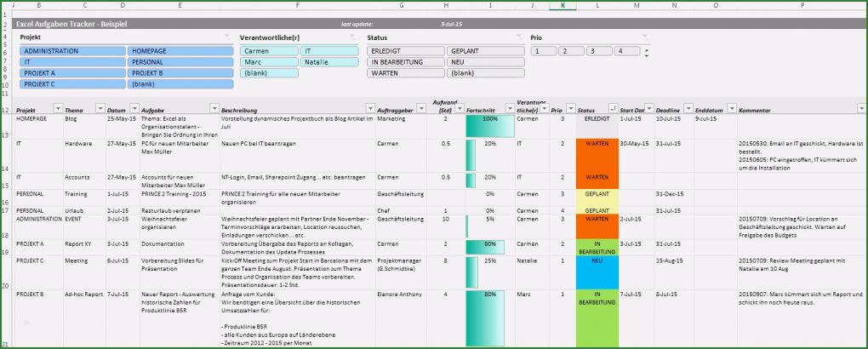Filter Status by NEU

click(x=485, y=62)
